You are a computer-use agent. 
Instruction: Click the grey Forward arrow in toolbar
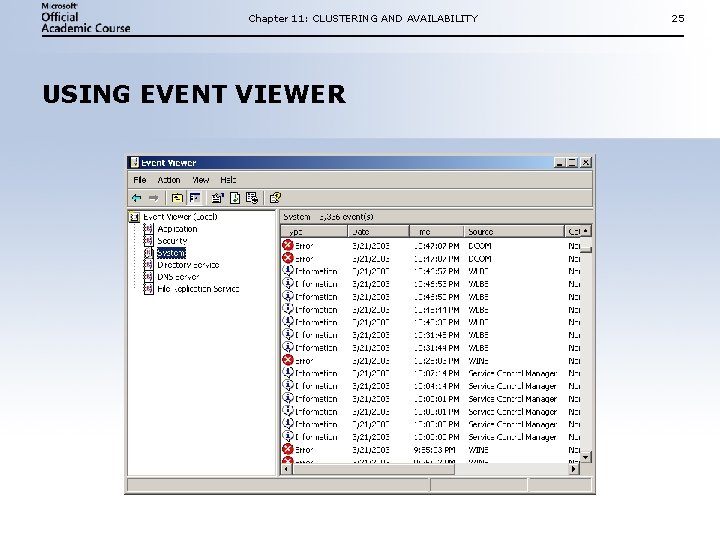[153, 198]
